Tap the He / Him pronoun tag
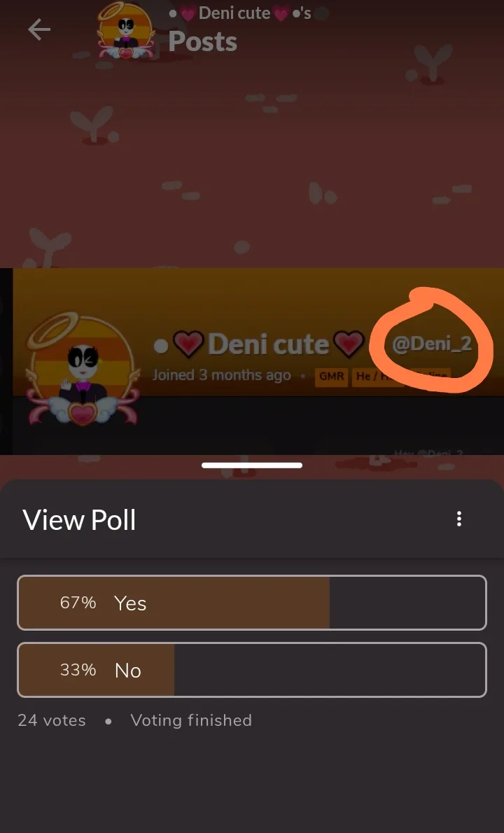 (x=377, y=376)
